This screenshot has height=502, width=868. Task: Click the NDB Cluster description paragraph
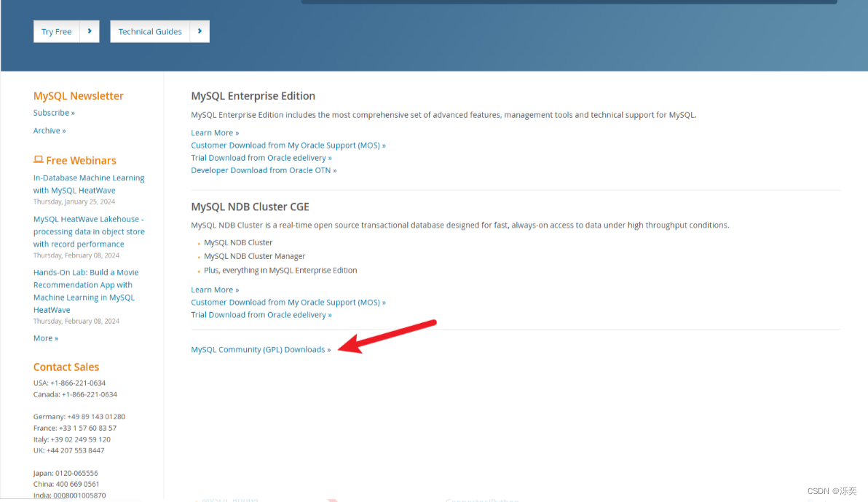coord(460,225)
